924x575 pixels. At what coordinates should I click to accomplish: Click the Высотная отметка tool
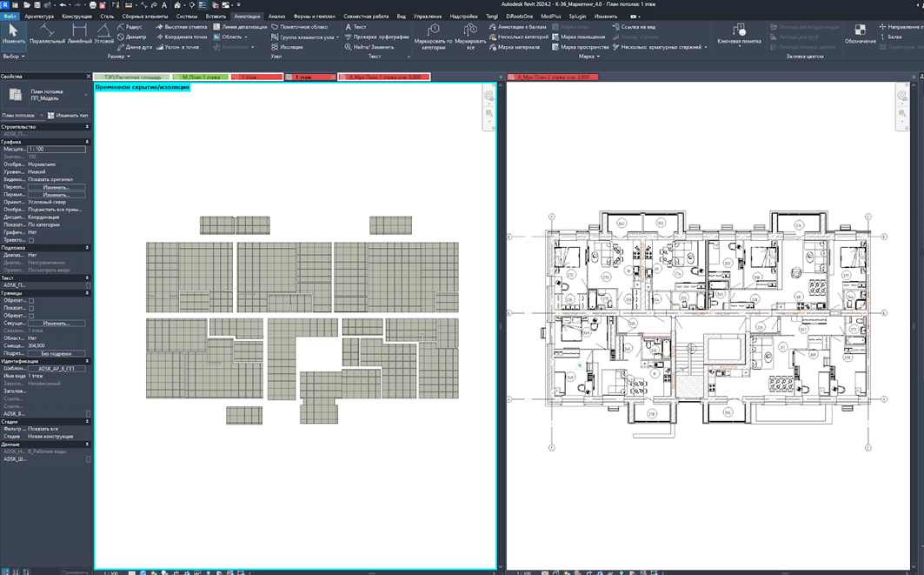(x=182, y=27)
